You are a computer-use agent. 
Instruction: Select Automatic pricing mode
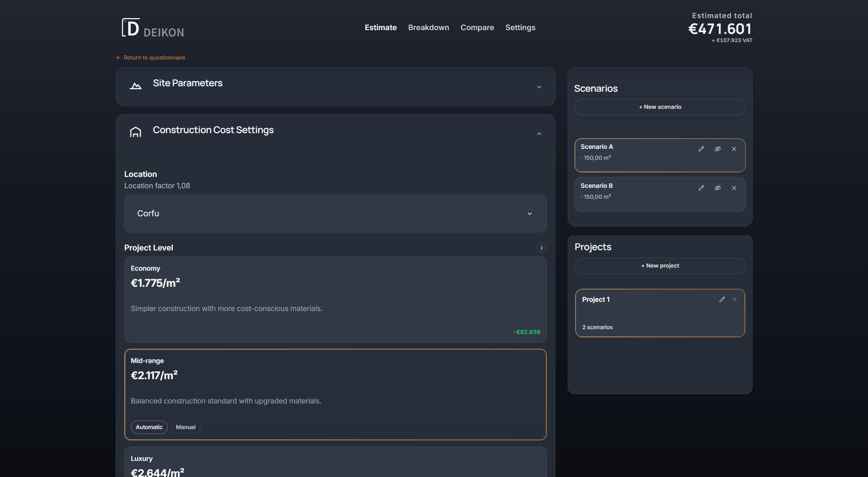[x=149, y=427]
